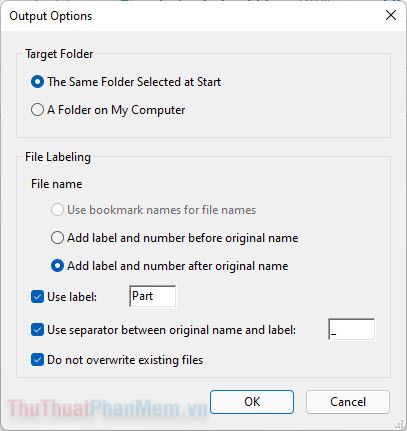Click the Use label: text
Image resolution: width=407 pixels, height=431 pixels.
(x=72, y=297)
